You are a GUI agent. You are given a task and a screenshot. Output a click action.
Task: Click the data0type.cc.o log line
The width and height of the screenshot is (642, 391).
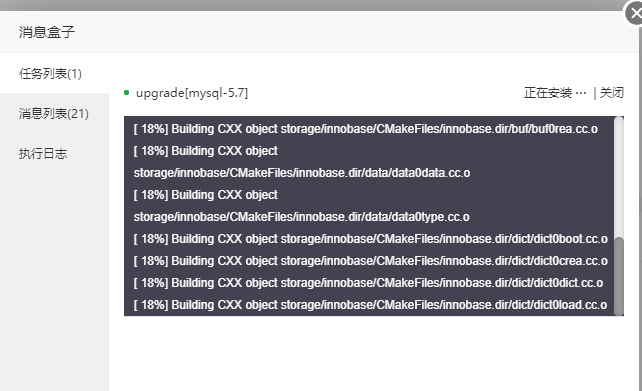pyautogui.click(x=301, y=206)
